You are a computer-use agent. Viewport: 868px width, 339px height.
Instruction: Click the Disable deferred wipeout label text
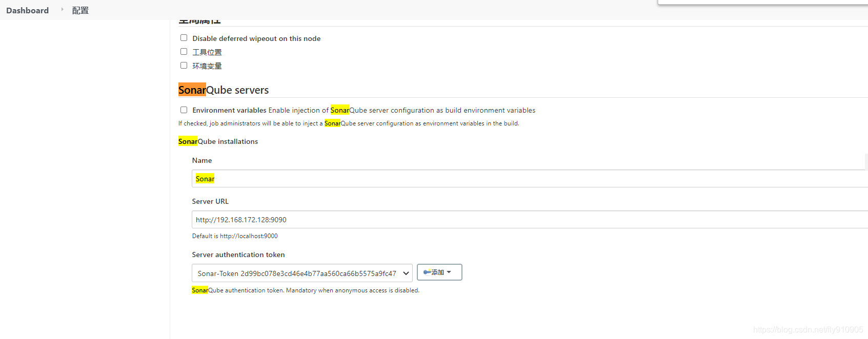pyautogui.click(x=256, y=38)
